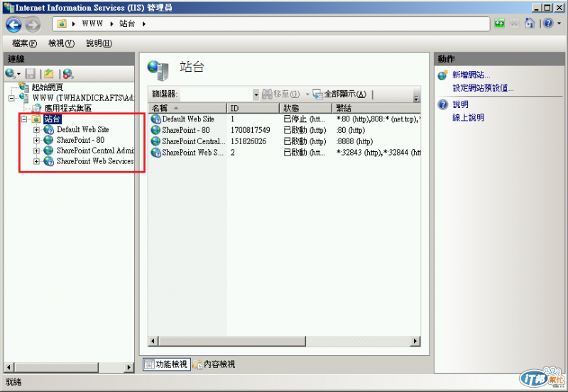
Task: Click the 說明 link in Actions pane
Action: click(460, 104)
